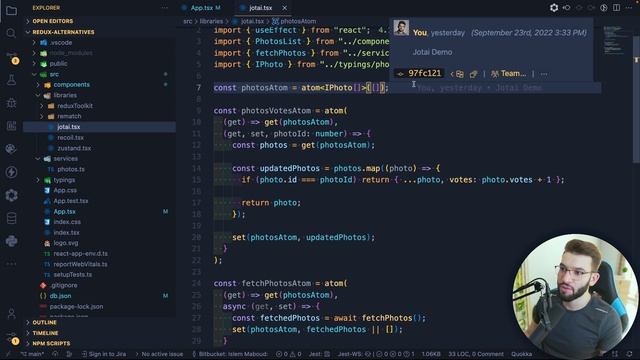Open editor more actions ellipsis
Image resolution: width=640 pixels, height=360 pixels.
pyautogui.click(x=629, y=8)
